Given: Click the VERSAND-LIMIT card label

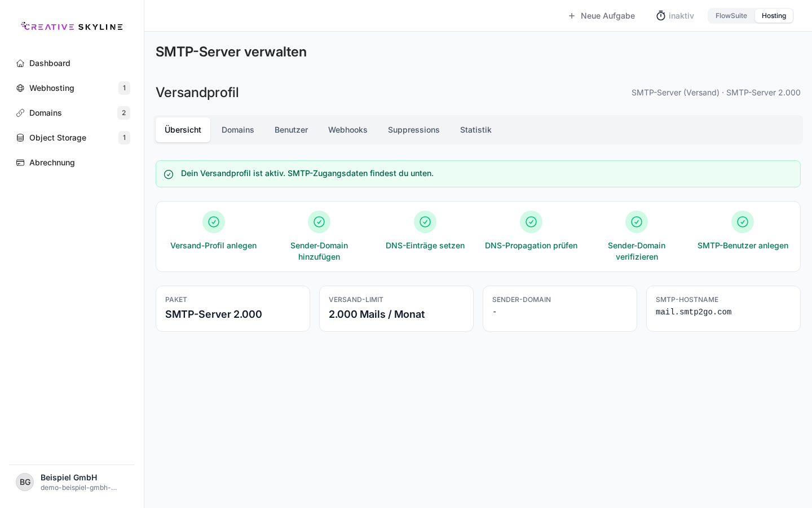Looking at the screenshot, I should (356, 300).
